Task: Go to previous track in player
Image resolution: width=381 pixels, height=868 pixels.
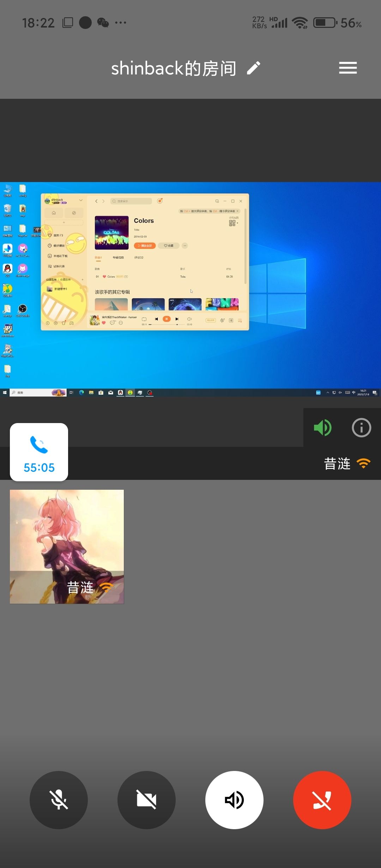Action: [x=156, y=319]
